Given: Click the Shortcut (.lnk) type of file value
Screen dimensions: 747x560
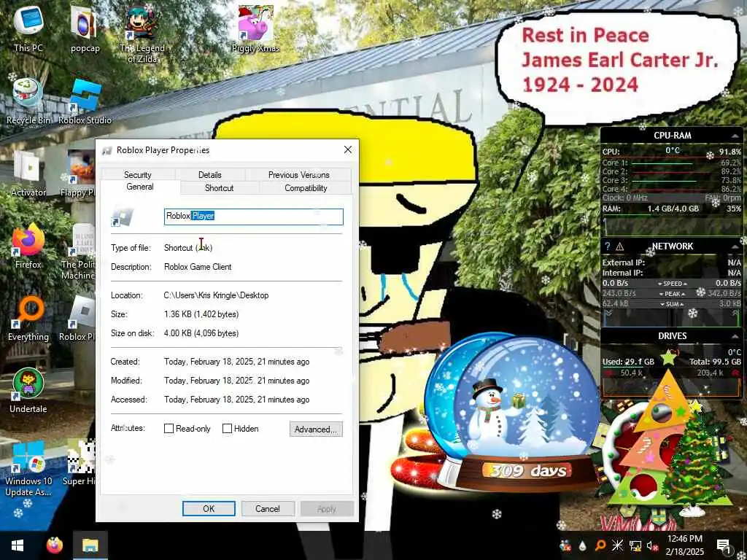Looking at the screenshot, I should point(188,248).
